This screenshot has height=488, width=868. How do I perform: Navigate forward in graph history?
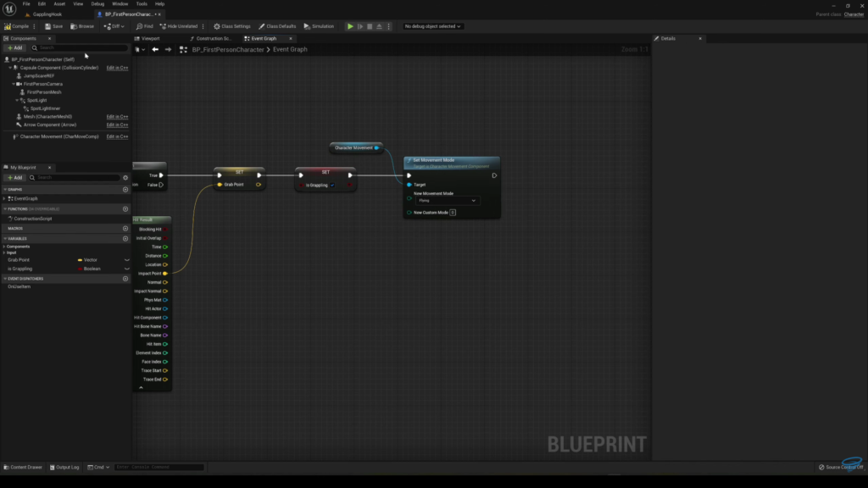click(169, 50)
